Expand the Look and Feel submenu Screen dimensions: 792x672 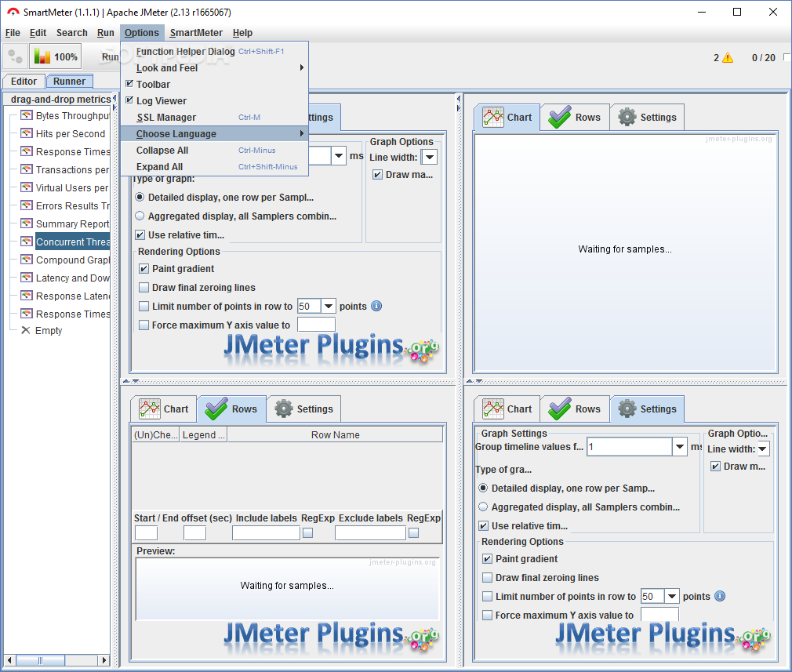(214, 67)
